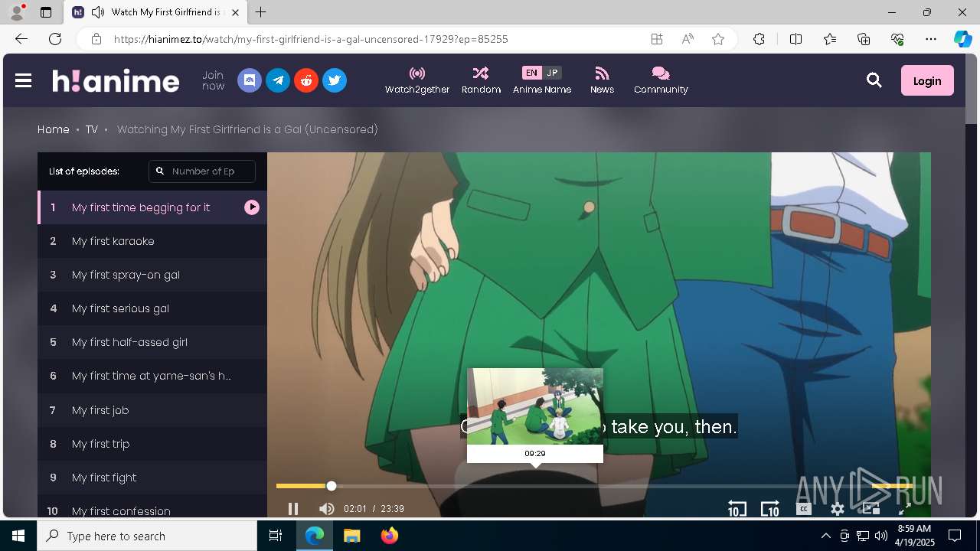Enable picture-in-picture mode in player
Screen dimensions: 980x551
[x=871, y=508]
